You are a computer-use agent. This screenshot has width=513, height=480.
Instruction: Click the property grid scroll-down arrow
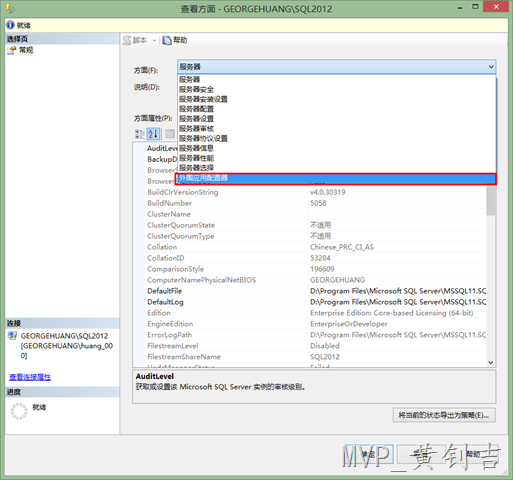point(491,362)
